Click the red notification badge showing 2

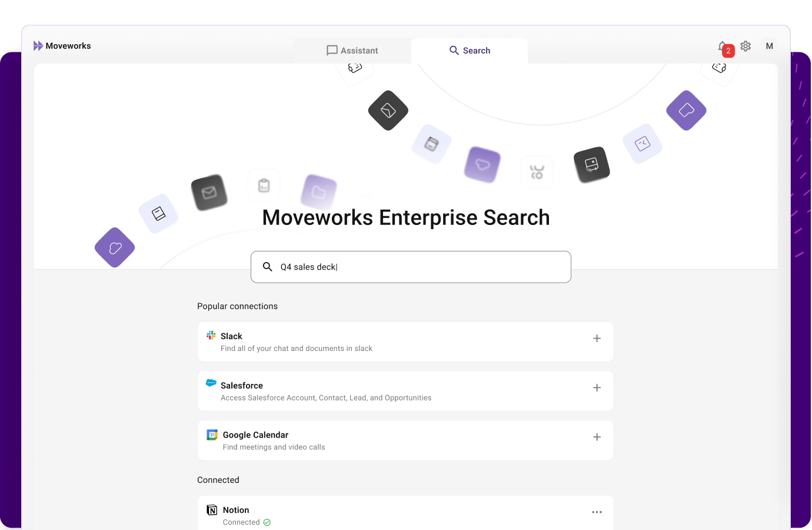tap(727, 51)
